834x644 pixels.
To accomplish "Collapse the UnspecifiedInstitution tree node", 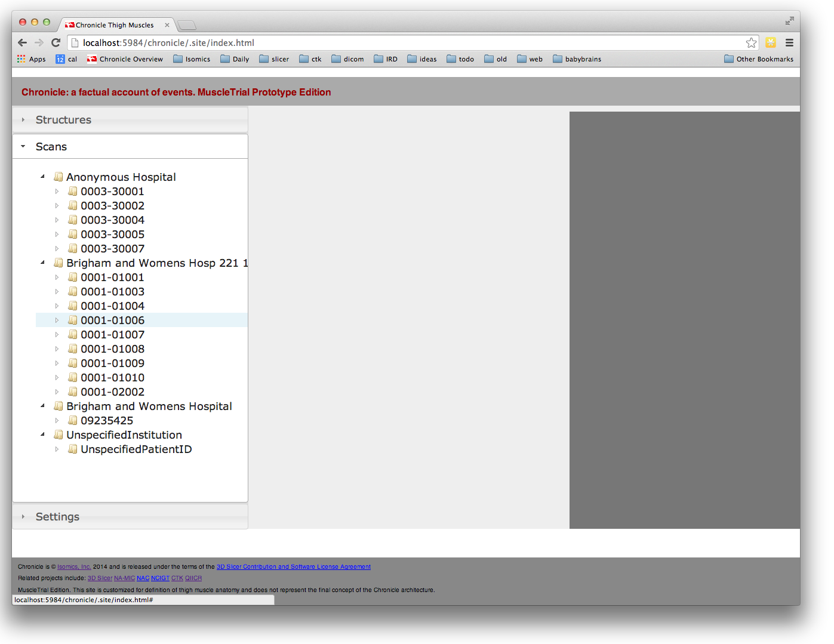I will pos(42,435).
